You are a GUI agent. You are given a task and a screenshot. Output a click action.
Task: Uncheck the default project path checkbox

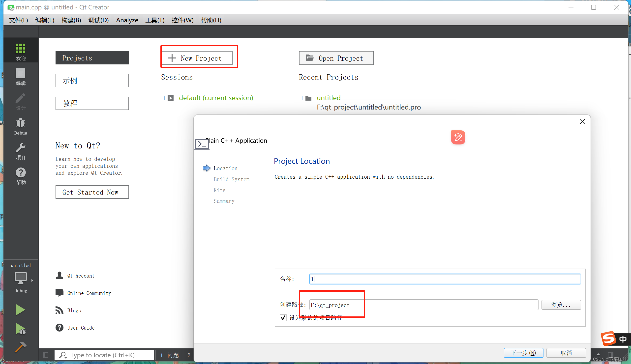point(283,317)
